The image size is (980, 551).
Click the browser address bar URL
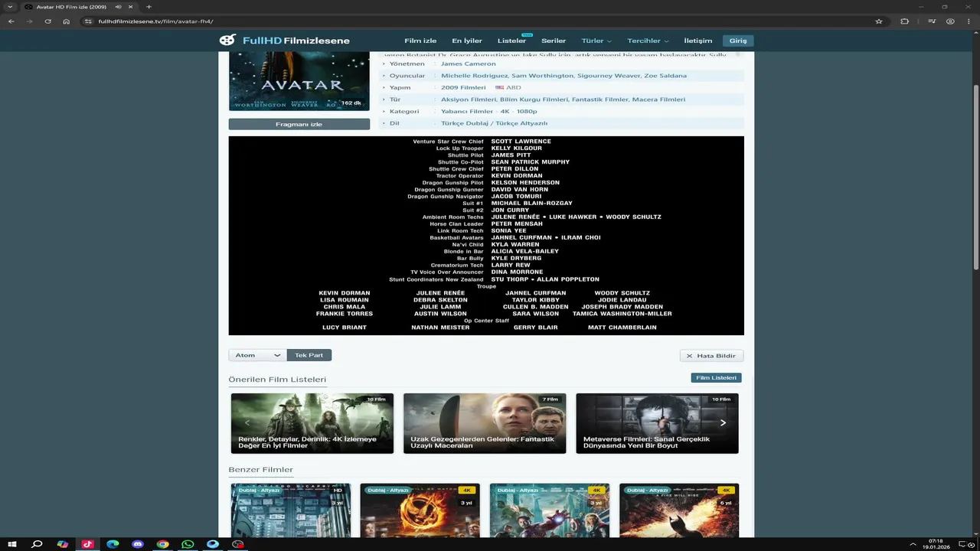pyautogui.click(x=155, y=21)
